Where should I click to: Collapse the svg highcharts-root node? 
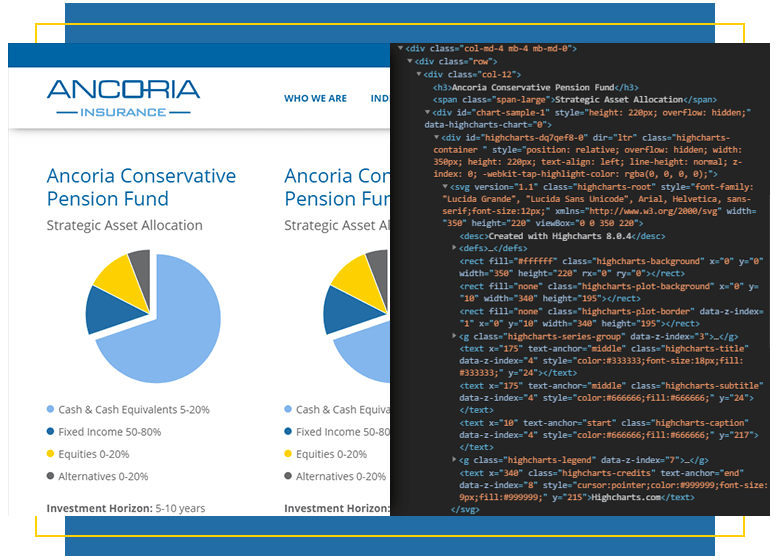coord(445,187)
